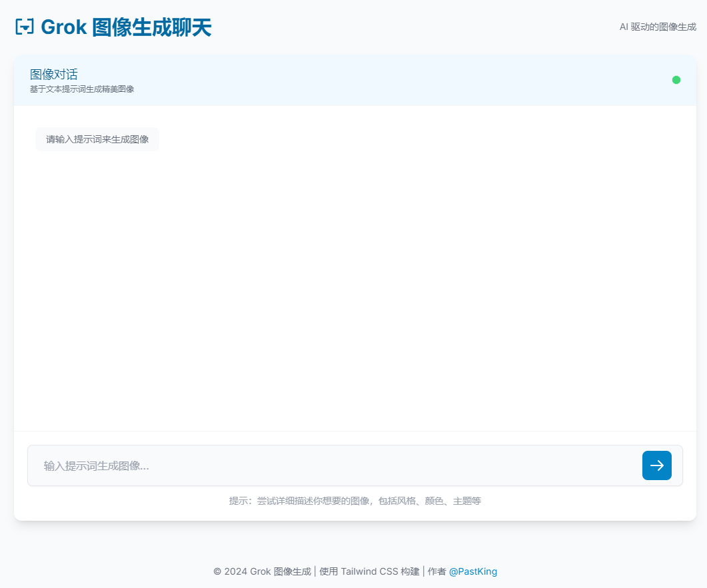Open the @PastKing author link

click(x=474, y=571)
